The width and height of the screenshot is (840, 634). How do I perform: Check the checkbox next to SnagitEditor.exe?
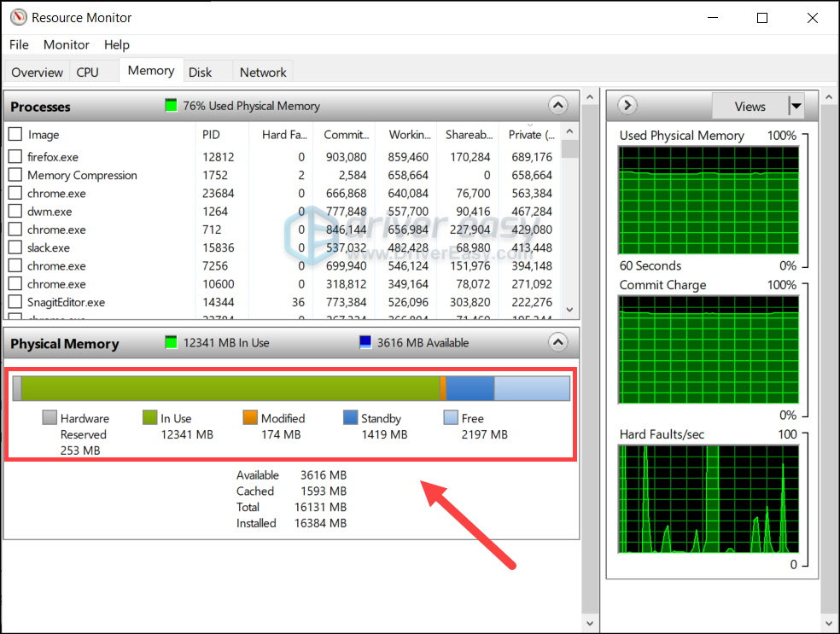pyautogui.click(x=14, y=302)
